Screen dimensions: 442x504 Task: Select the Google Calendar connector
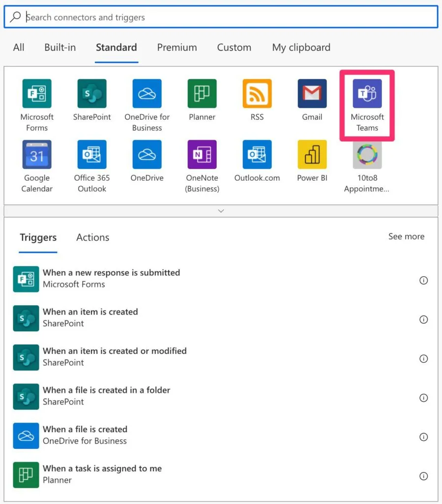pos(37,155)
